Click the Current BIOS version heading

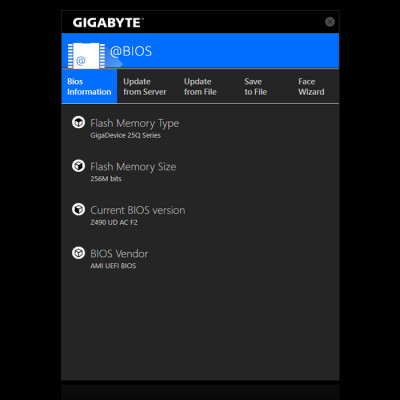pos(138,210)
